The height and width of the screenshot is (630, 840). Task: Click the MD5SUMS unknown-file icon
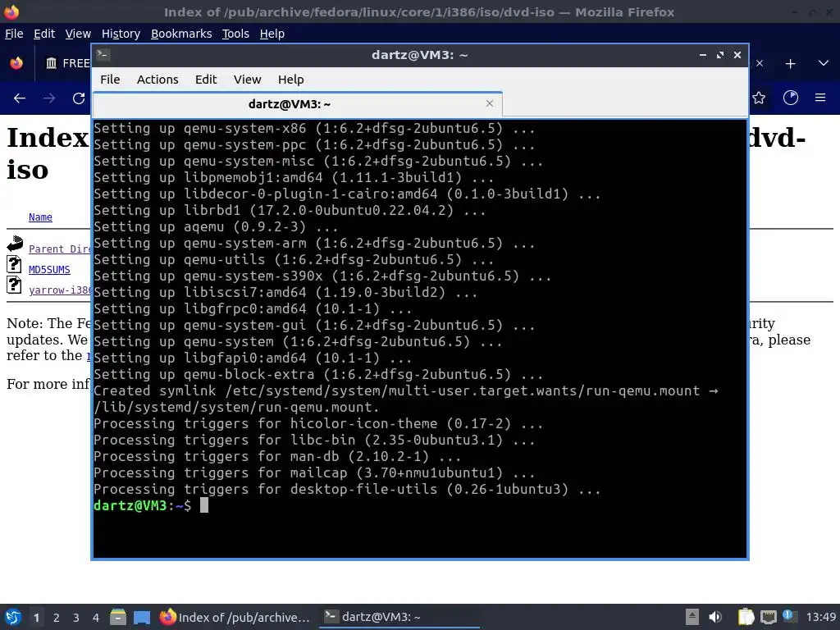[14, 265]
